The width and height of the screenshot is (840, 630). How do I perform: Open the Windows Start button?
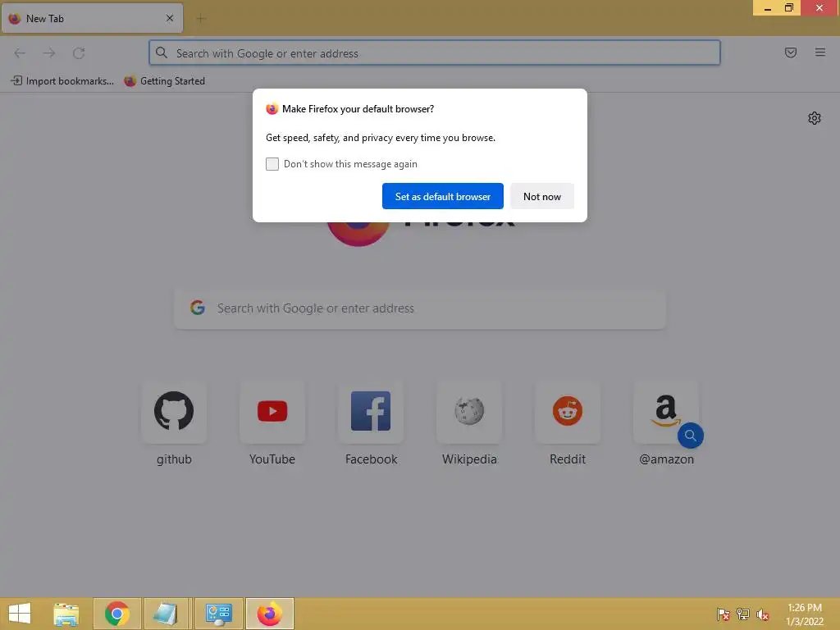point(20,614)
